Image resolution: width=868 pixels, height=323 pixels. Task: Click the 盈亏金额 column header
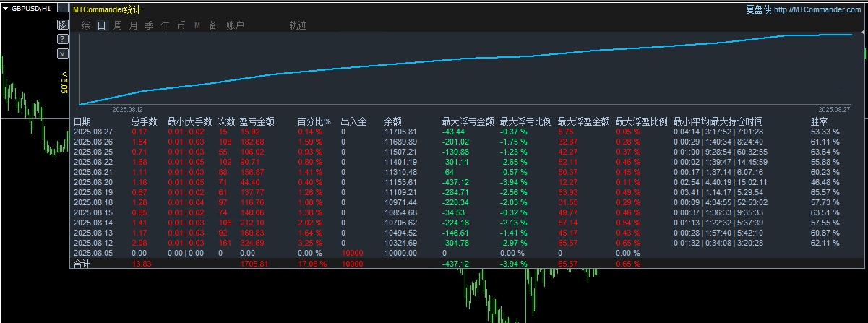[x=257, y=121]
